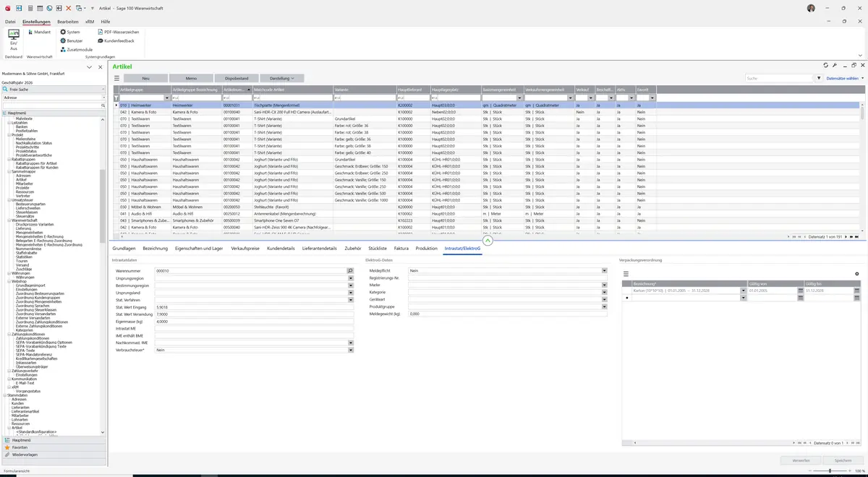Click the Dispobestand button
This screenshot has height=477, width=868.
(x=237, y=78)
